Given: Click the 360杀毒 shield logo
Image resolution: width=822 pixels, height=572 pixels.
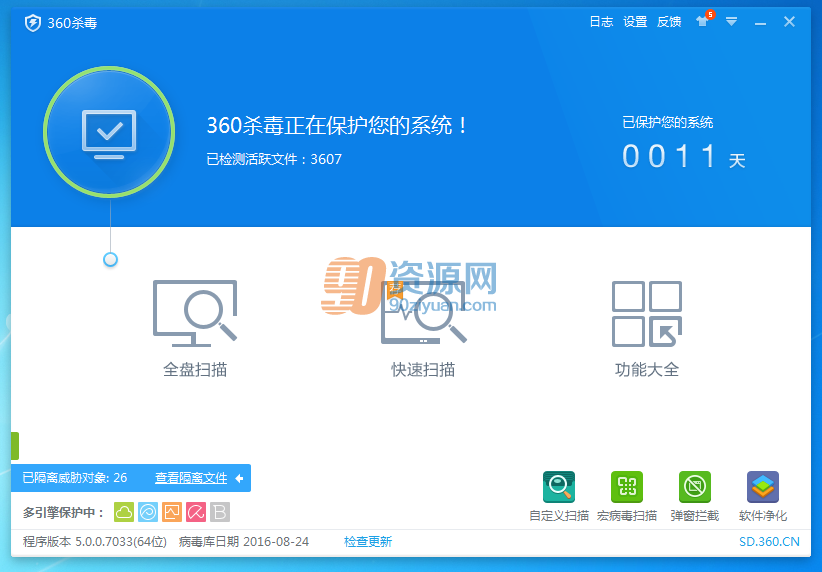Looking at the screenshot, I should tap(33, 23).
